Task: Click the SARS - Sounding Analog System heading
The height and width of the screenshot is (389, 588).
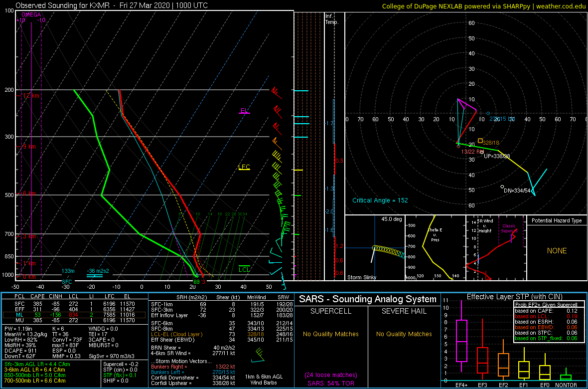Action: point(368,299)
